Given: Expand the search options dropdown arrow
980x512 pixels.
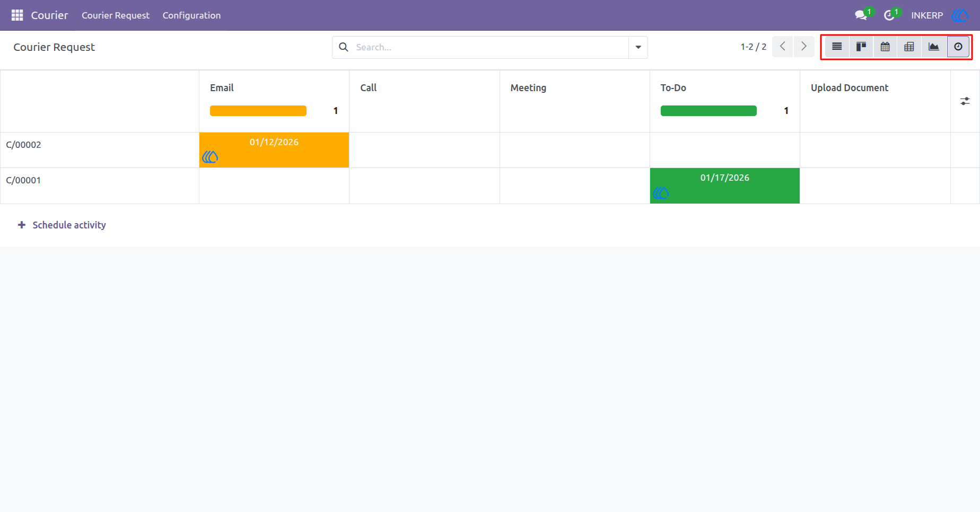Looking at the screenshot, I should coord(638,47).
